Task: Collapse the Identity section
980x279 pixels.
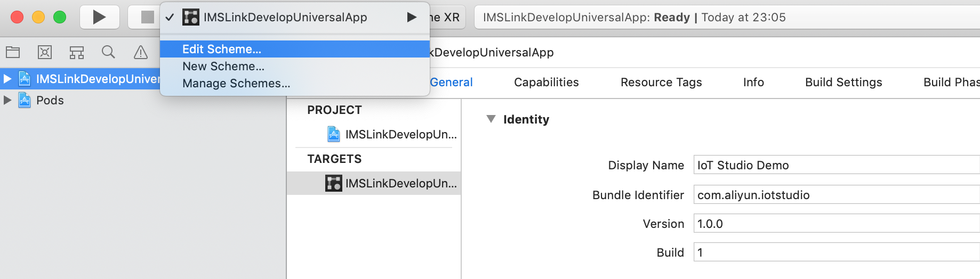Action: coord(491,119)
